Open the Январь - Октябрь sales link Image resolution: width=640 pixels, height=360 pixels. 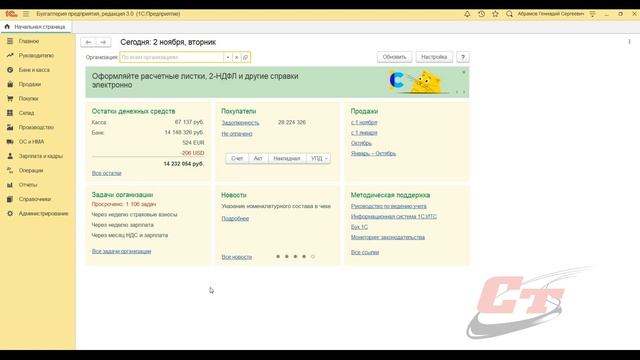coord(373,153)
